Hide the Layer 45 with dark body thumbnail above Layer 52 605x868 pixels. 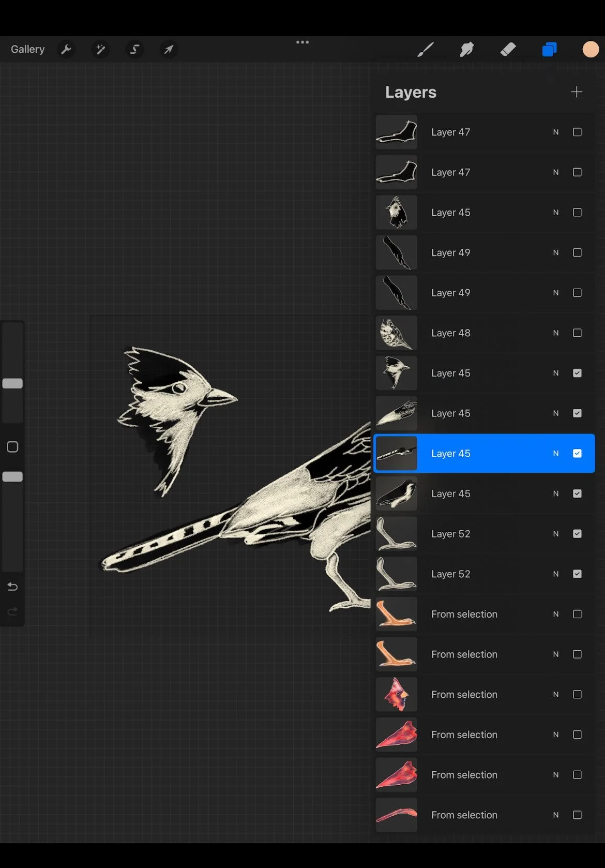click(577, 494)
